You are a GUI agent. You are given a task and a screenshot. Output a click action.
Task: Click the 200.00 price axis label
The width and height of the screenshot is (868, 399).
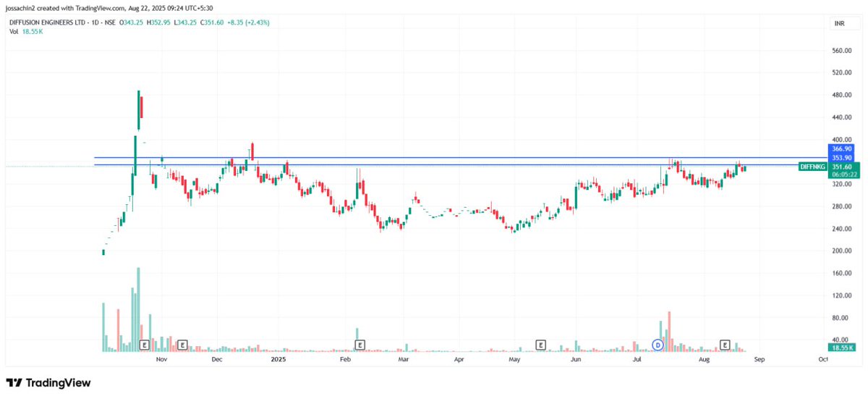[841, 251]
